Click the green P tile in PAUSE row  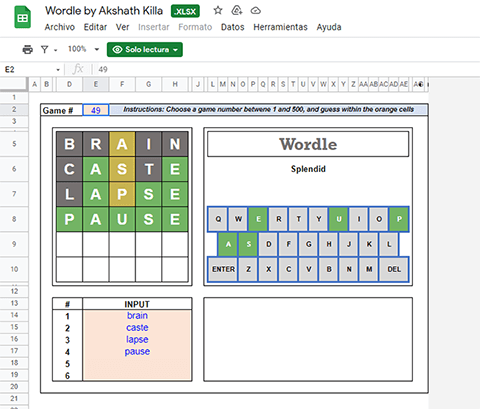point(69,219)
